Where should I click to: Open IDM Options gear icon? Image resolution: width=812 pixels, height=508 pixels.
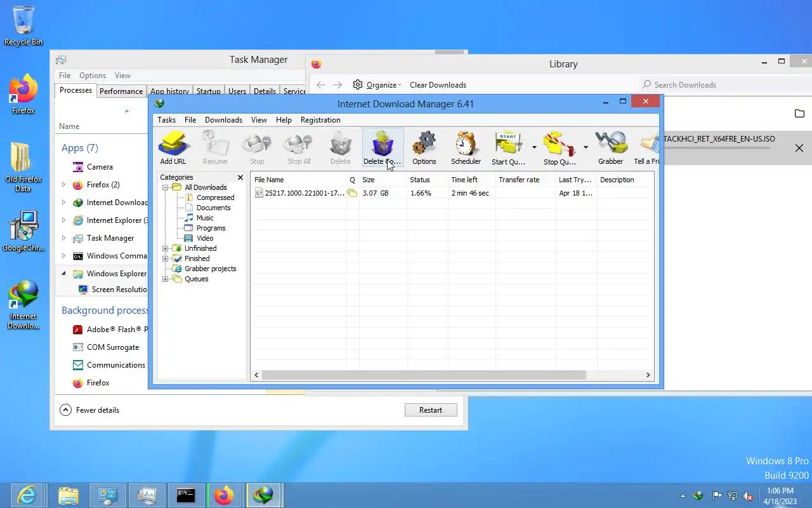point(424,147)
